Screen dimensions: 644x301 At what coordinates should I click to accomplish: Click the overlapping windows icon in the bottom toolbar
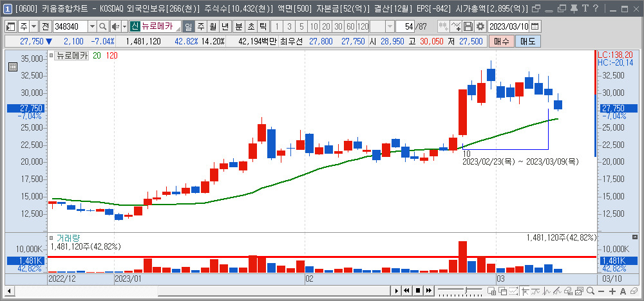[x=502, y=291]
